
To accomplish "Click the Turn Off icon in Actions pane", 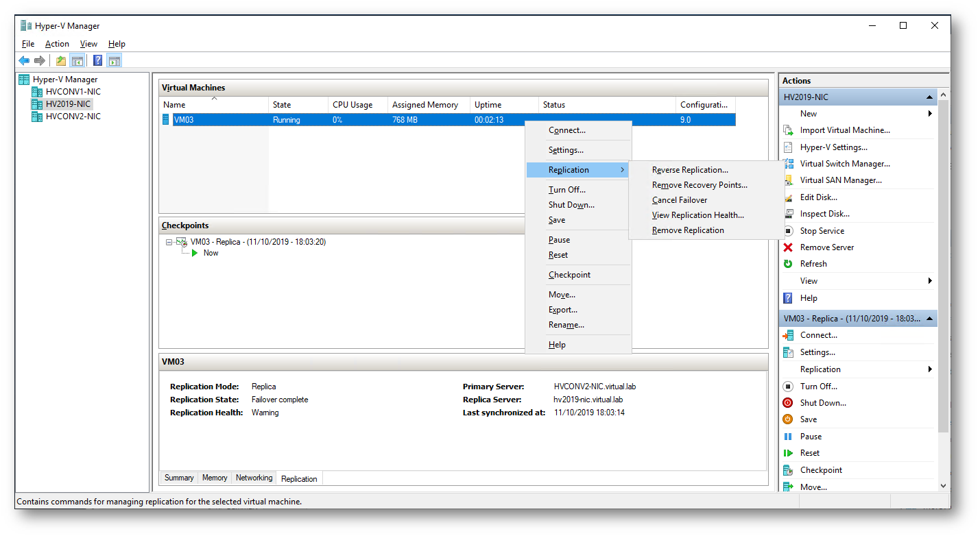I will [x=788, y=387].
